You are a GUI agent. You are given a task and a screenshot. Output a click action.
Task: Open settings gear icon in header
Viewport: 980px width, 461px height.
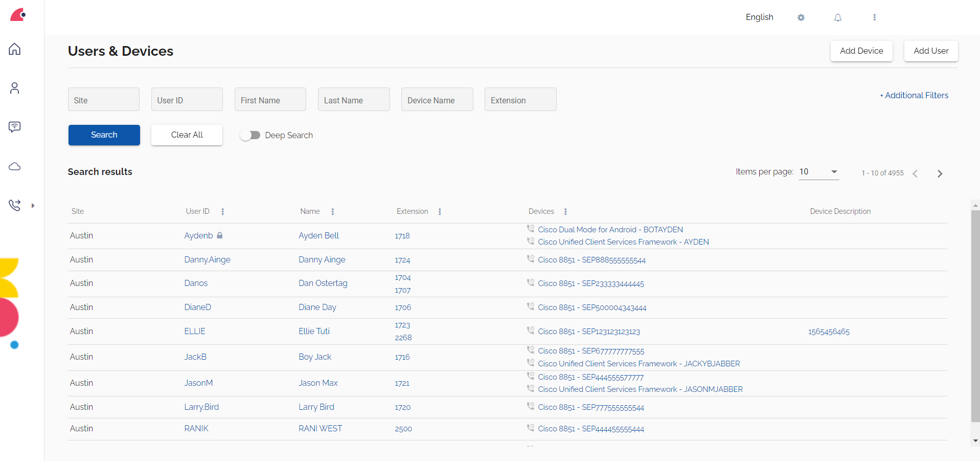(801, 17)
